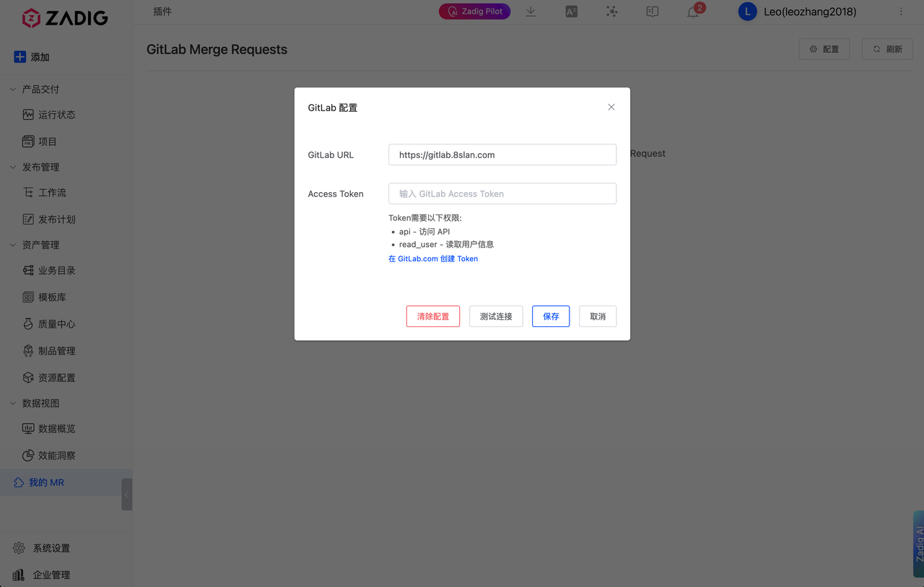Open 发布计划 in the sidebar
The width and height of the screenshot is (924, 587).
click(49, 219)
